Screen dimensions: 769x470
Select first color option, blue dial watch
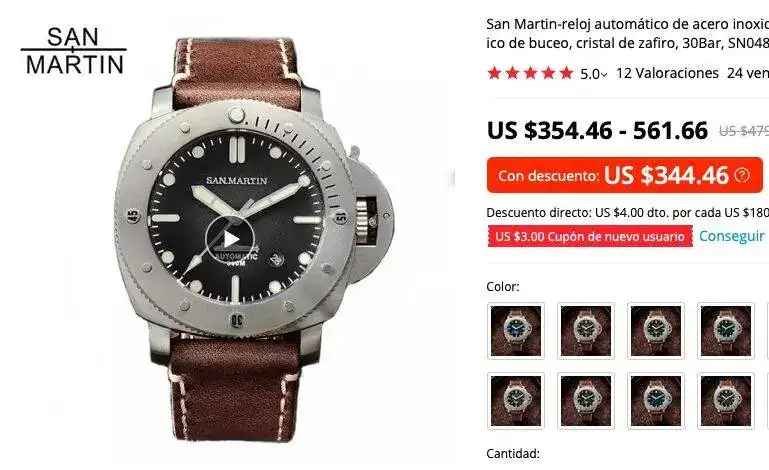(516, 331)
